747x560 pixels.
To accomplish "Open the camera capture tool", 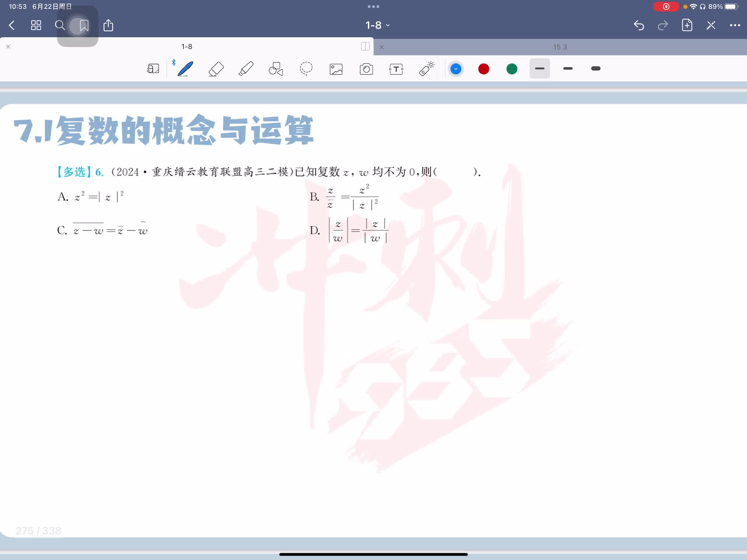I will [x=366, y=69].
